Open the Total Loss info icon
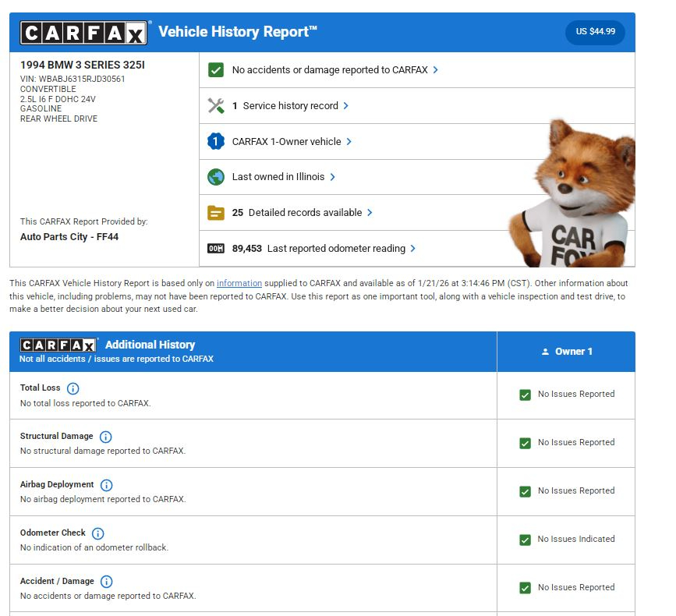Image resolution: width=676 pixels, height=616 pixels. pyautogui.click(x=73, y=388)
